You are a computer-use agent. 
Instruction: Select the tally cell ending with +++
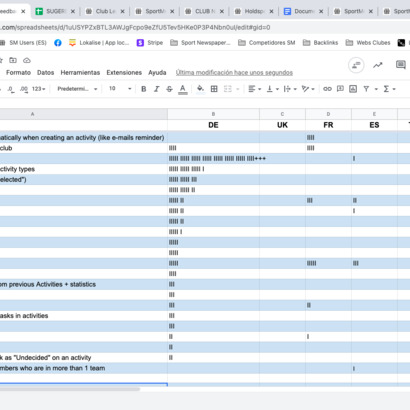(213, 158)
